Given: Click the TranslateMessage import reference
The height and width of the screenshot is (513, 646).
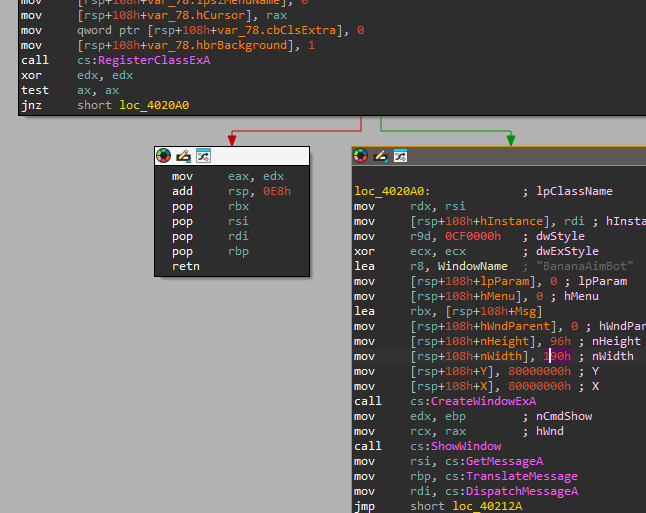Looking at the screenshot, I should pos(522,476).
